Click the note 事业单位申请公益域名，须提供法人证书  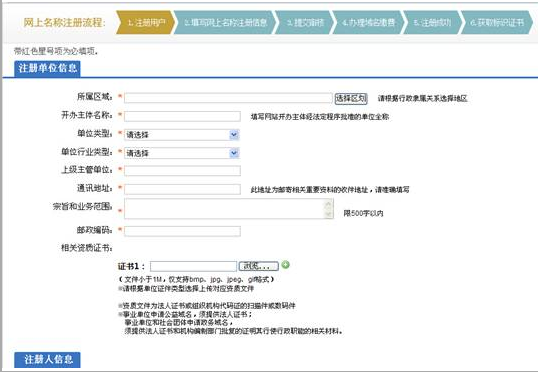click(x=185, y=314)
